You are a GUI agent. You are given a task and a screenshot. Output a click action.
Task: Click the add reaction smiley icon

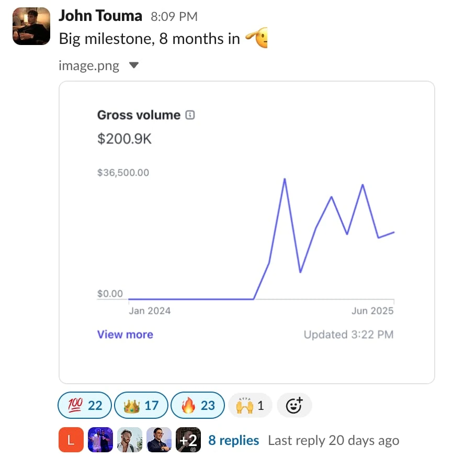(294, 405)
